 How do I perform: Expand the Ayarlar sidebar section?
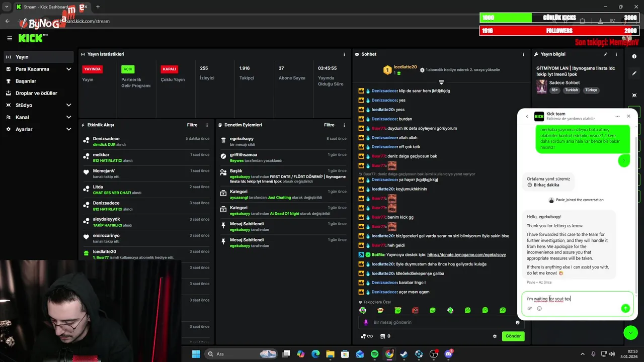pyautogui.click(x=39, y=129)
